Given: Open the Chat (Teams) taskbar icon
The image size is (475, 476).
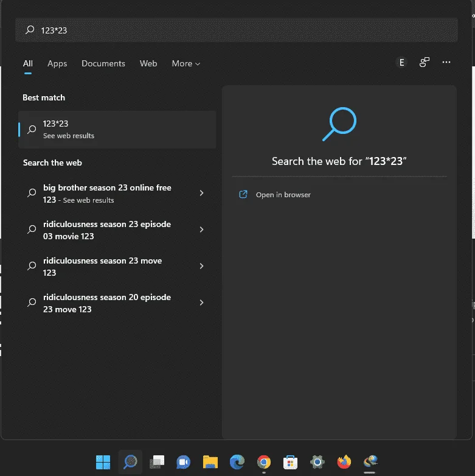Looking at the screenshot, I should 184,462.
